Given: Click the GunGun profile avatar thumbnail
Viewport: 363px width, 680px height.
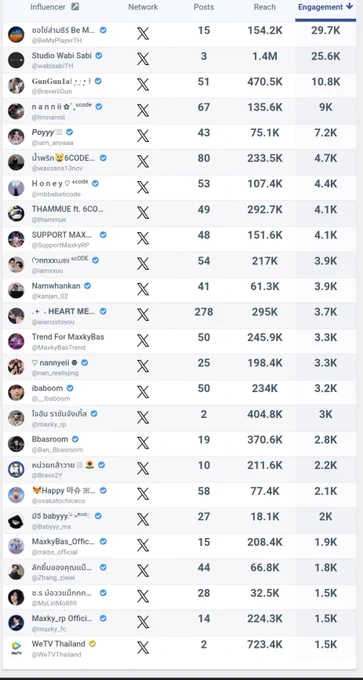Looking at the screenshot, I should (16, 85).
